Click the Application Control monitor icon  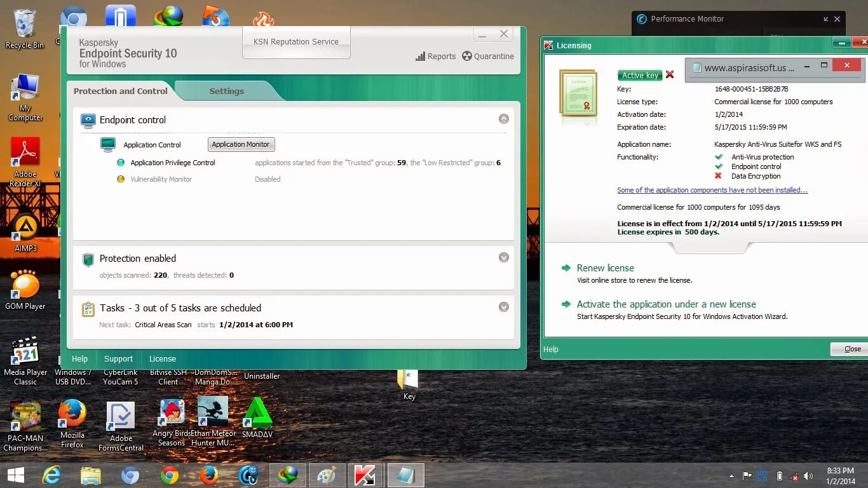(108, 145)
